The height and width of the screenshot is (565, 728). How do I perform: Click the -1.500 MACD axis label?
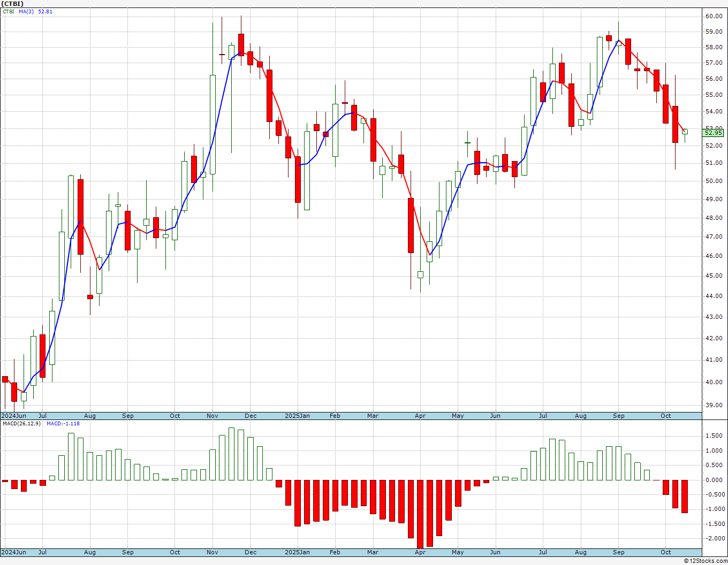point(715,524)
